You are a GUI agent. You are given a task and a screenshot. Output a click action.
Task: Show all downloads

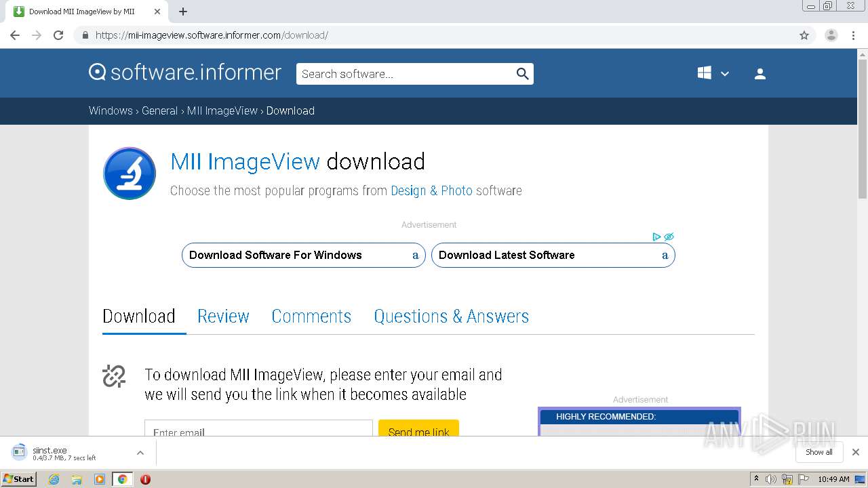point(818,452)
